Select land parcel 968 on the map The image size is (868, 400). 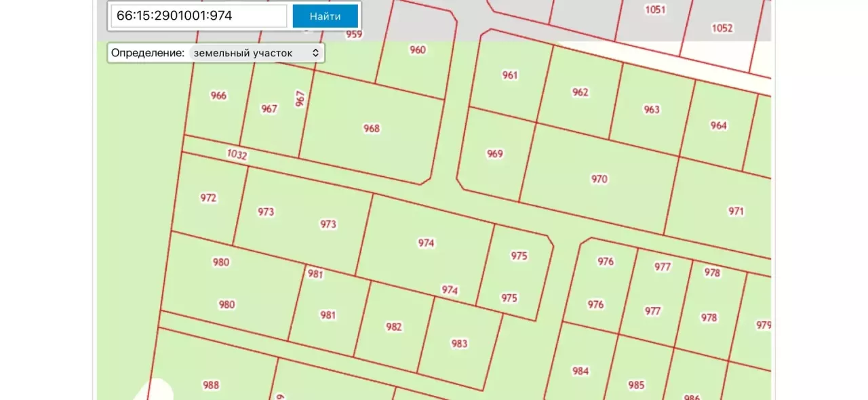[x=372, y=128]
